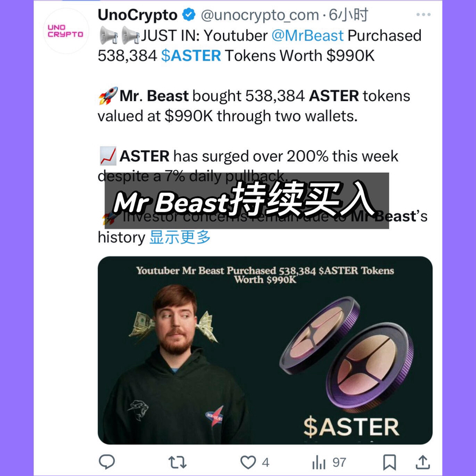Click the view count 97
The image size is (476, 476).
339,463
